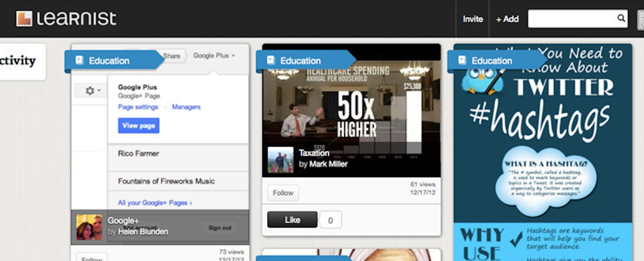Click book icon on Google+ card's Education ribbon
This screenshot has height=261, width=644.
tap(79, 60)
